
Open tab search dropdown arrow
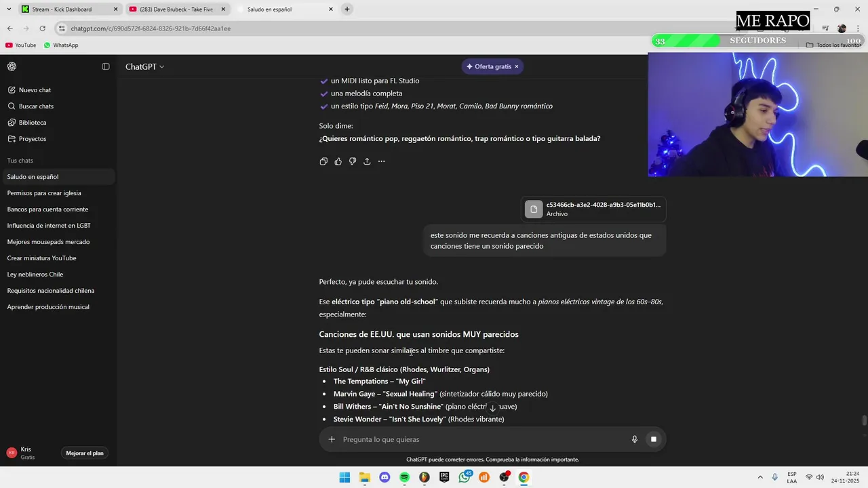(9, 9)
